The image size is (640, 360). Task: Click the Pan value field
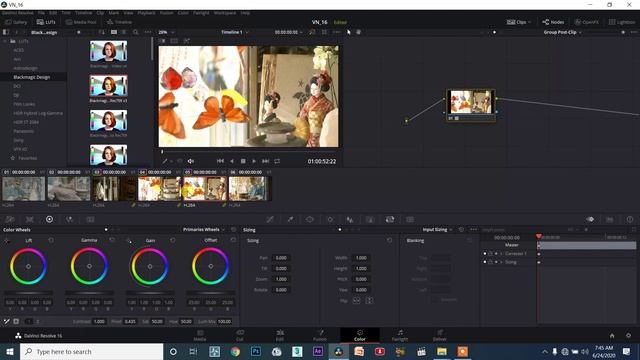pos(281,258)
